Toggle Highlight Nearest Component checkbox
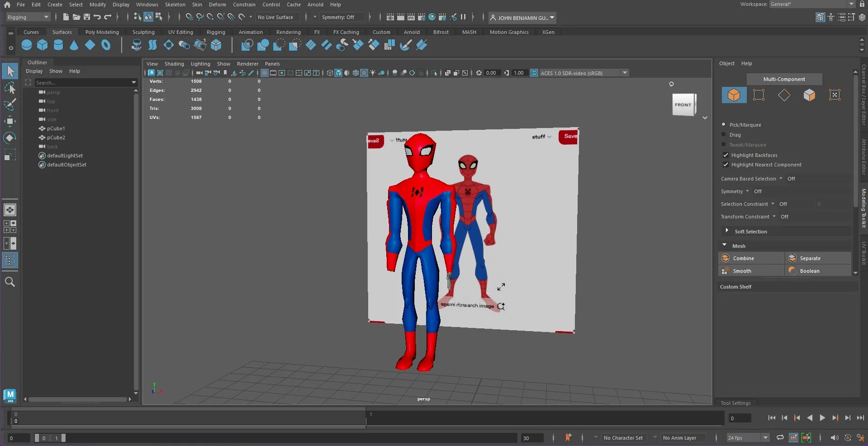 (726, 165)
